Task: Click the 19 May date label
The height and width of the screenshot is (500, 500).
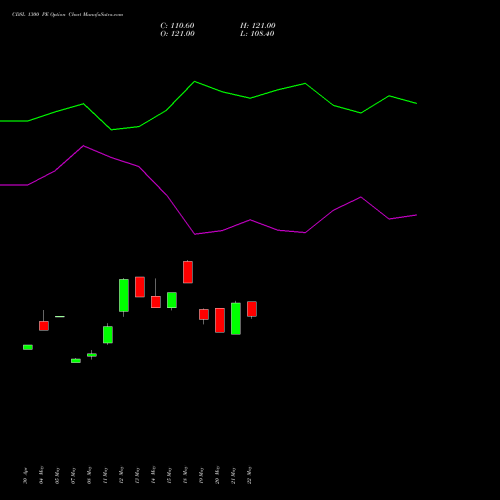Action: (x=201, y=476)
